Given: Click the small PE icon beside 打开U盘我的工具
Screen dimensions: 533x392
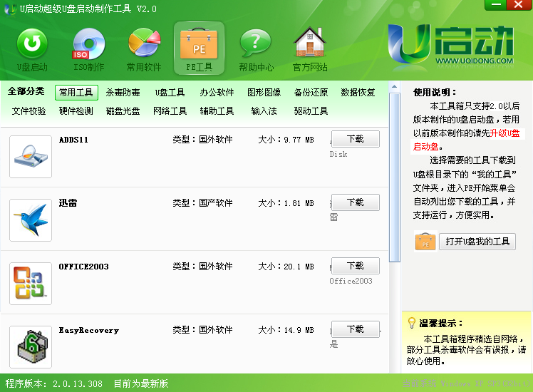Looking at the screenshot, I should coord(425,242).
